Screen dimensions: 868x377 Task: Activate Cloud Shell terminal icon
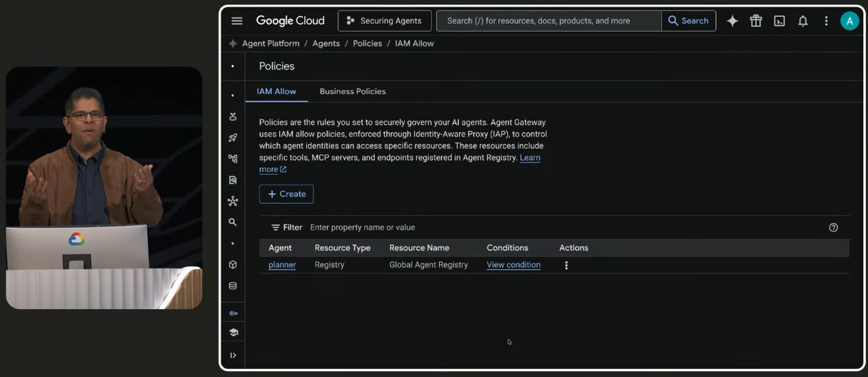tap(779, 21)
